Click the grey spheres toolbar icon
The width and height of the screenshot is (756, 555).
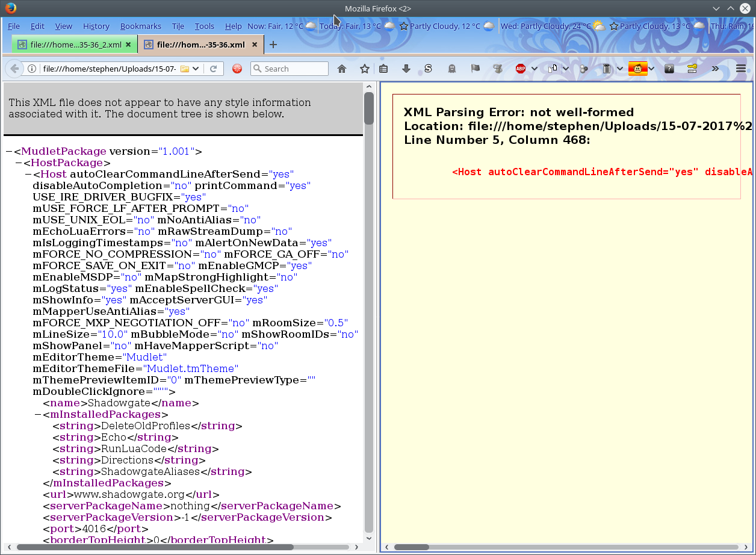(583, 69)
